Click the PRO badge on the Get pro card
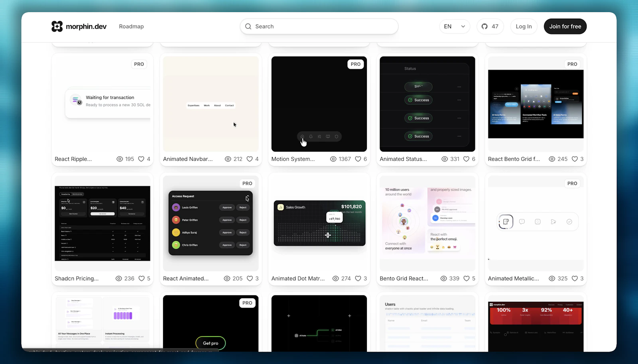Screen dimensions: 638x364 click(247, 303)
